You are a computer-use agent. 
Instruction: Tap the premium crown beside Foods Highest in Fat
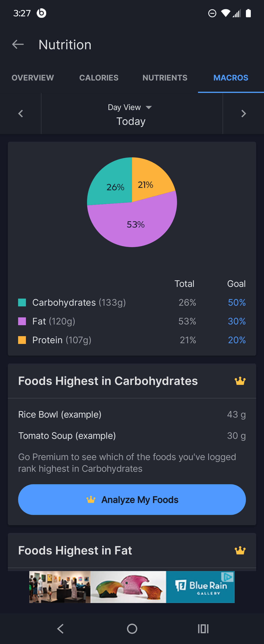coord(240,551)
